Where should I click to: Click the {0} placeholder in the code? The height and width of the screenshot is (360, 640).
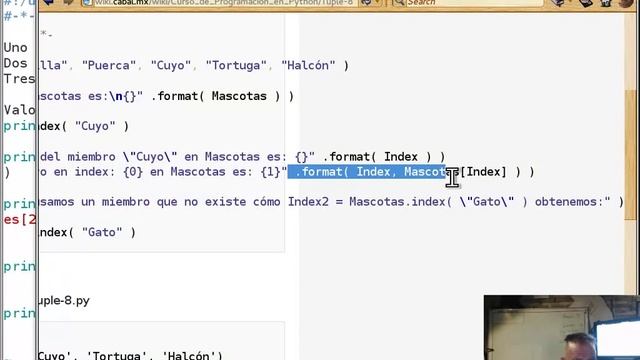[x=133, y=172]
